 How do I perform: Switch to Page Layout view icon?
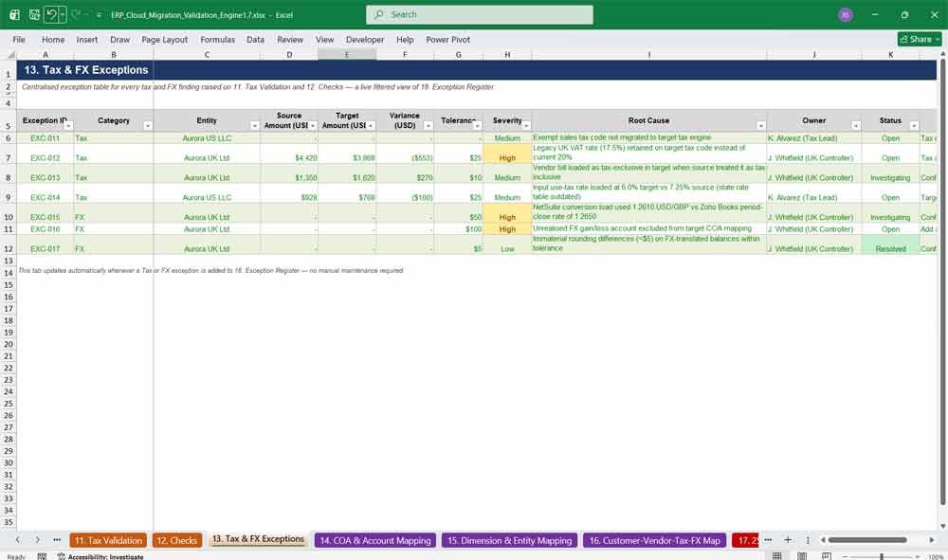(802, 556)
